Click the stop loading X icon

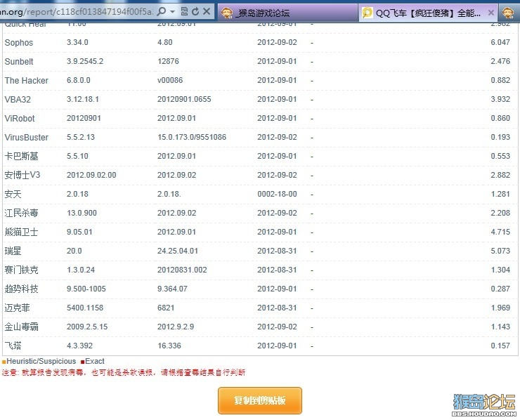pyautogui.click(x=207, y=12)
